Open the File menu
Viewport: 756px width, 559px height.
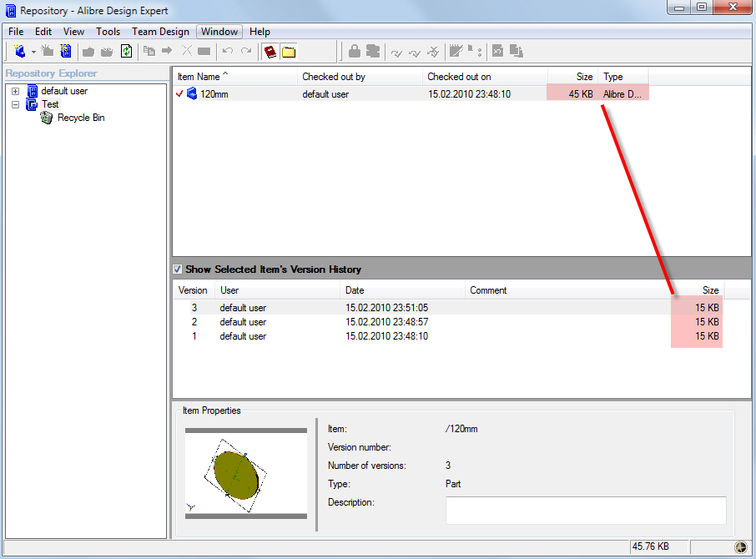click(16, 32)
